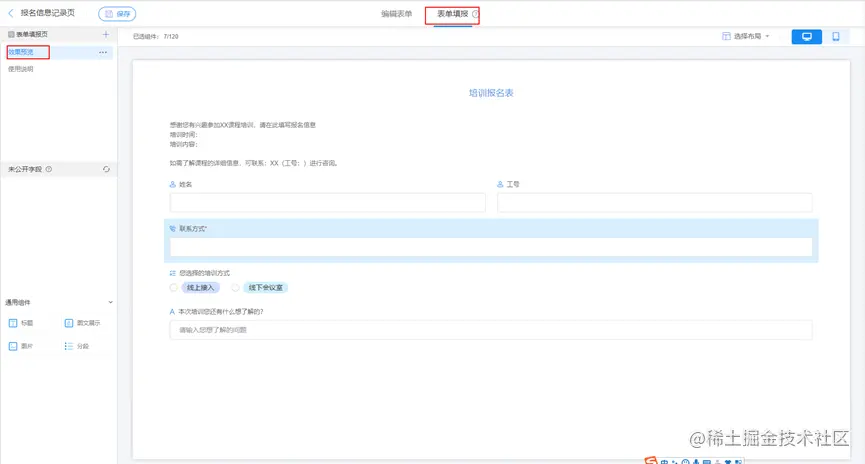Switch to desktop preview mode
Viewport: 865px width, 464px height.
click(807, 36)
